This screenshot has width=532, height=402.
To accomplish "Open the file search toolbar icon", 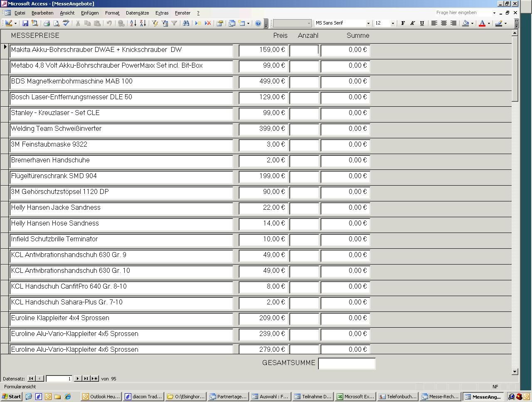I will [34, 23].
